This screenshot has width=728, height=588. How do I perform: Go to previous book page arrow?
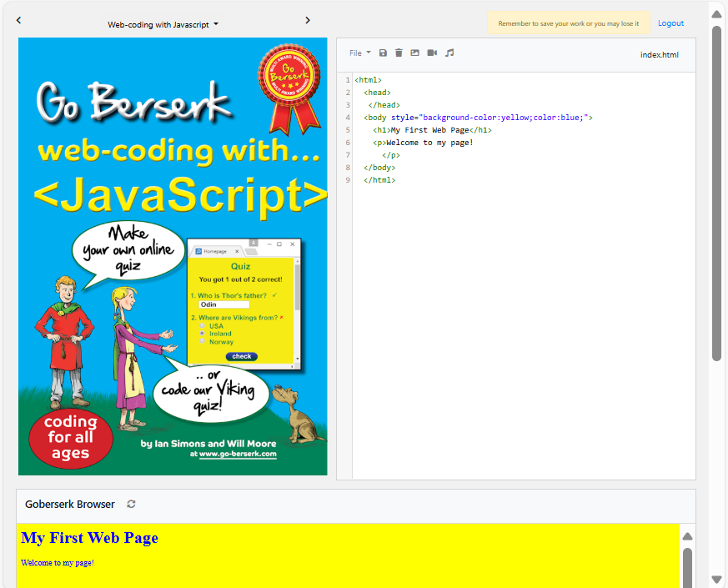(18, 20)
